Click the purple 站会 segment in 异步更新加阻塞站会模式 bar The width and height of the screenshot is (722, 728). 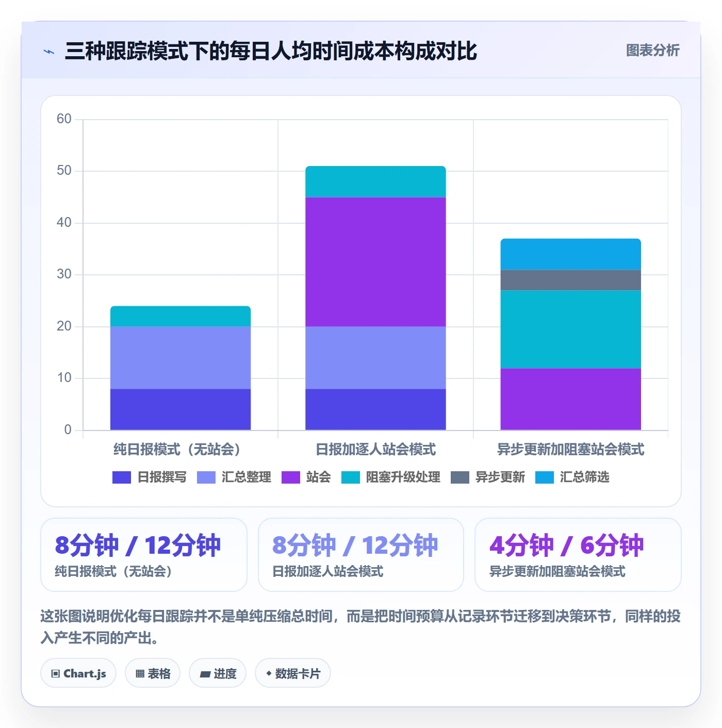(x=571, y=399)
